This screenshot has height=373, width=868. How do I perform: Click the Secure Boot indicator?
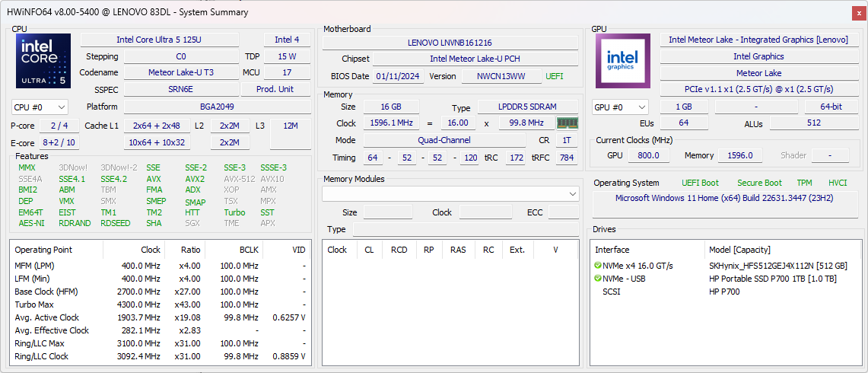tap(759, 183)
